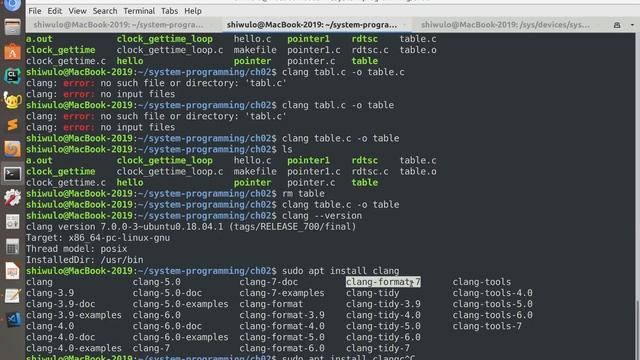Launch the Files manager dock icon
The image size is (640, 360).
(x=12, y=28)
